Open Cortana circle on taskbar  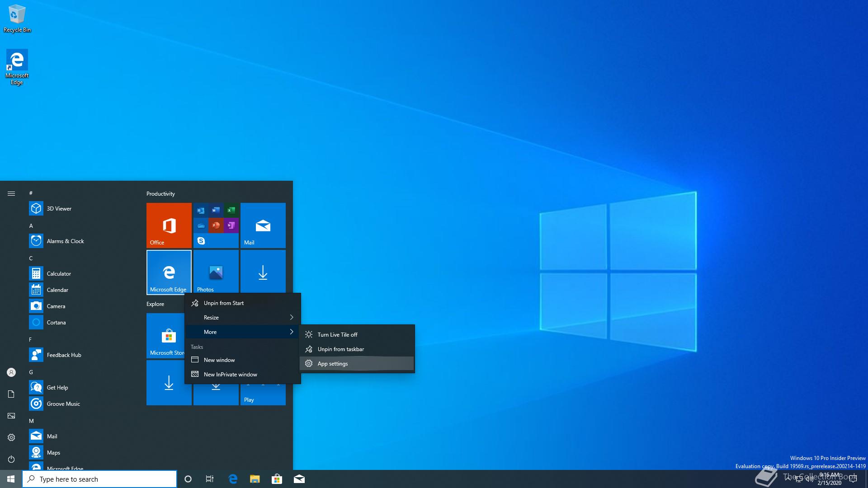pos(188,479)
